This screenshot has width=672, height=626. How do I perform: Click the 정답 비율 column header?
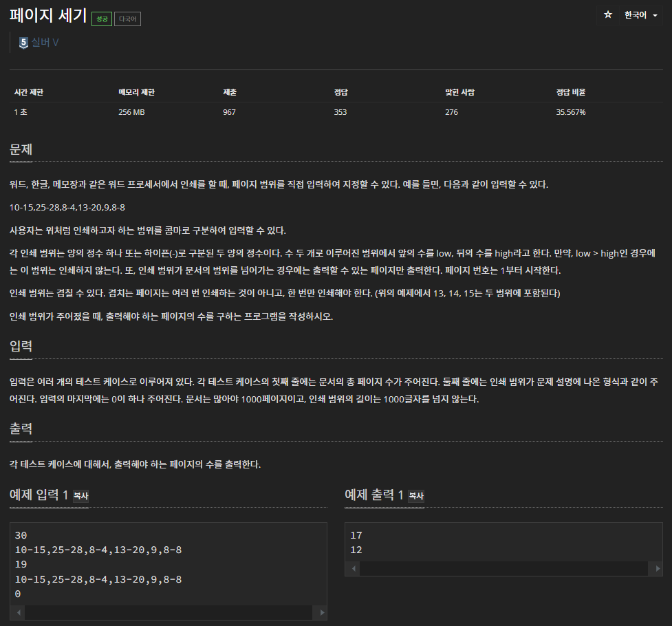[570, 92]
